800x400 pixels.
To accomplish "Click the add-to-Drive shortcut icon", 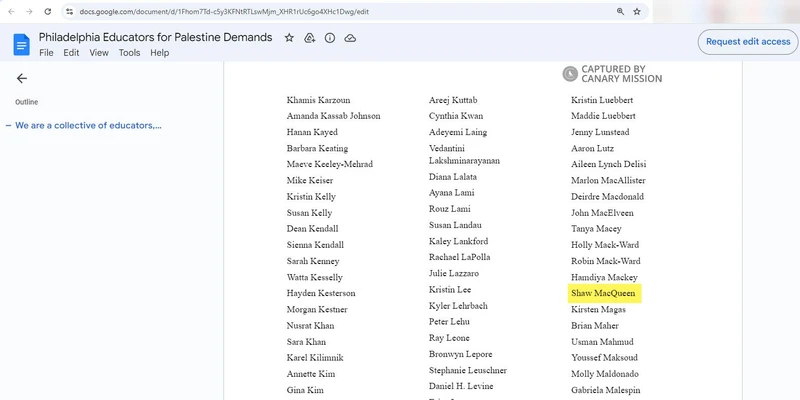I will pyautogui.click(x=310, y=38).
